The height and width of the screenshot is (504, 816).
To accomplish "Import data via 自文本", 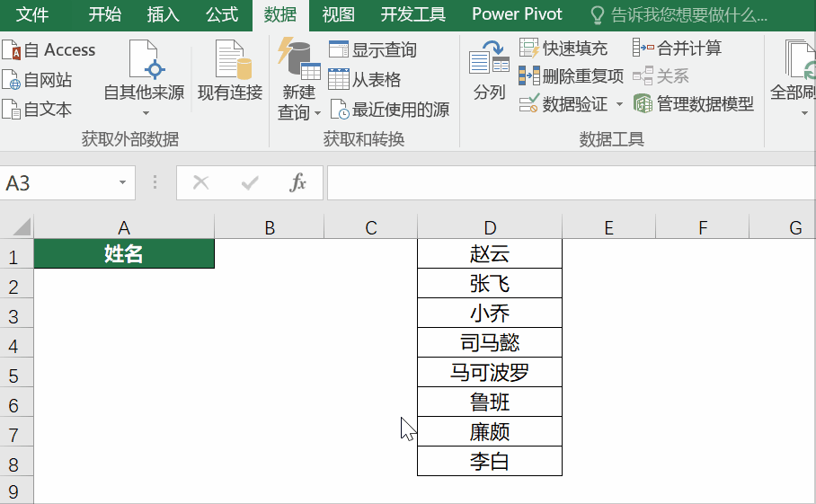I will point(37,110).
